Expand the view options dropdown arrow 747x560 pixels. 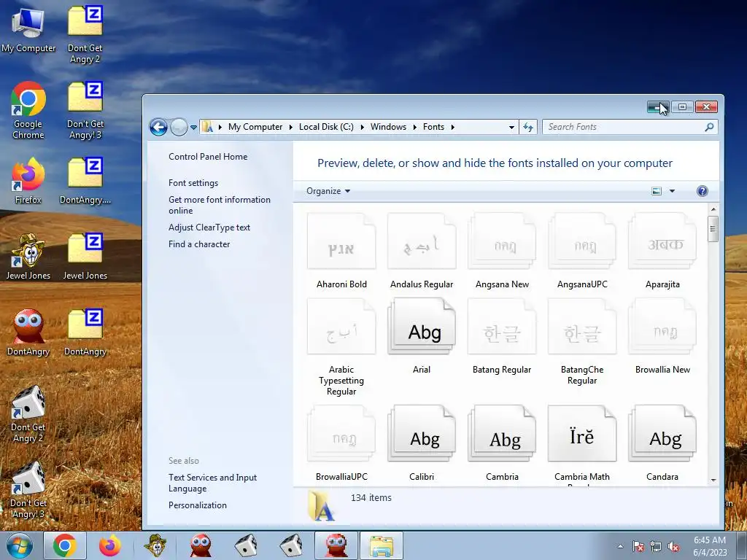(x=672, y=191)
